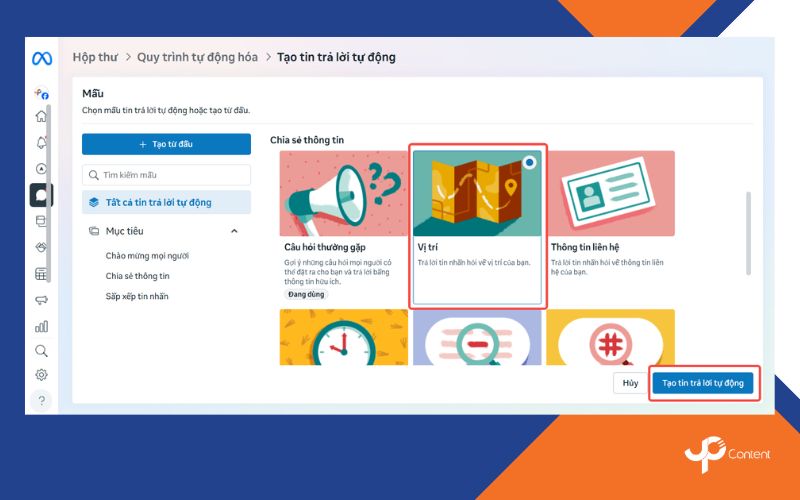Image resolution: width=800 pixels, height=500 pixels.
Task: Open Insights bar chart icon
Action: pyautogui.click(x=41, y=326)
